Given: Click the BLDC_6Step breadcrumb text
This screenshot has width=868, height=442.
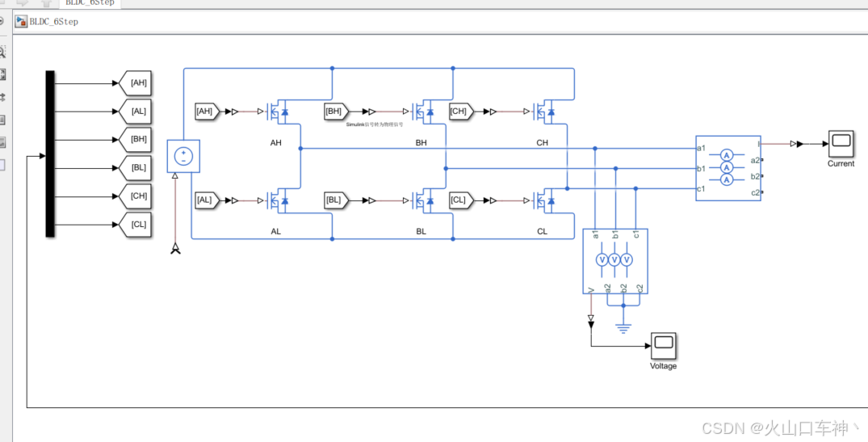Looking at the screenshot, I should [54, 22].
